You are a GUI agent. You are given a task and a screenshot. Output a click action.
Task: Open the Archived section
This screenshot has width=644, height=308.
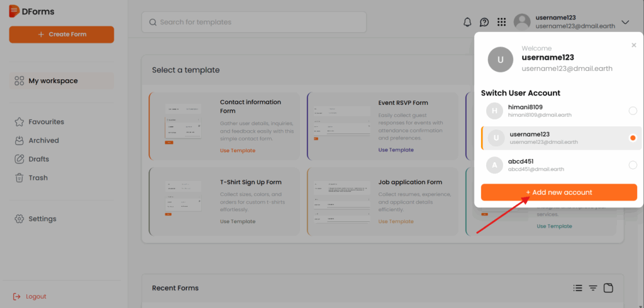[x=43, y=141]
